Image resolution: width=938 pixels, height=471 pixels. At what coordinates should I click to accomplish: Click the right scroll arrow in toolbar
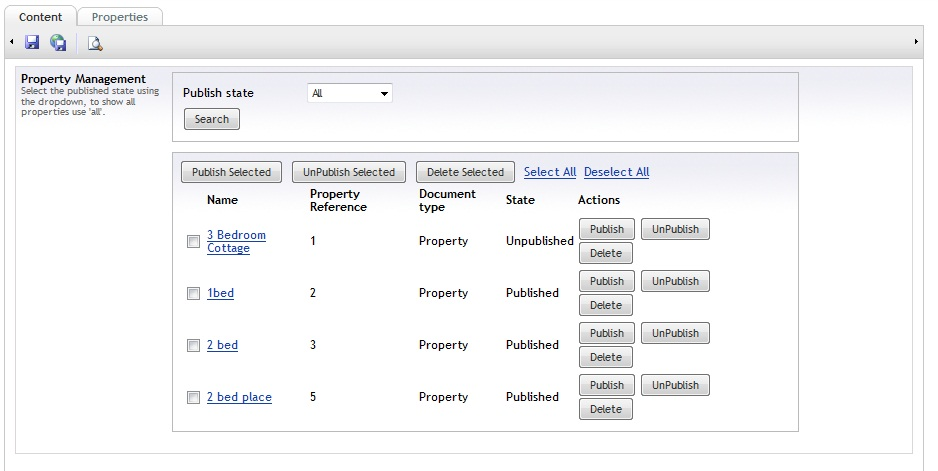[916, 42]
